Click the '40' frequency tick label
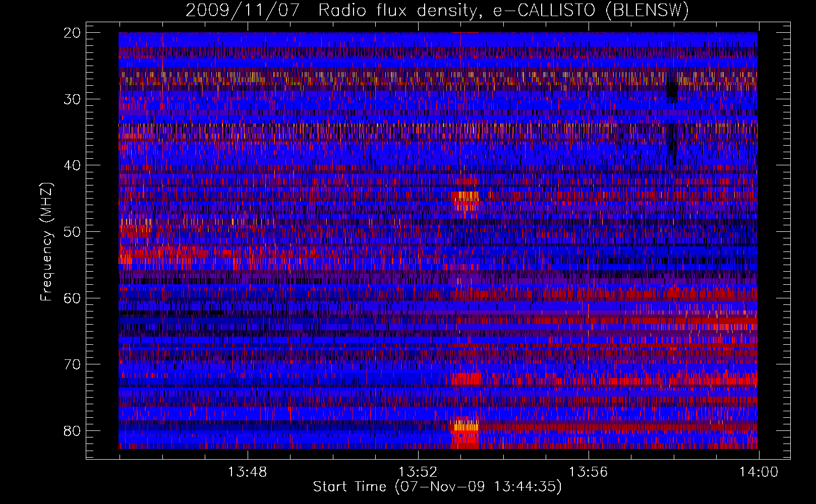Viewport: 816px width, 504px height. pos(73,165)
